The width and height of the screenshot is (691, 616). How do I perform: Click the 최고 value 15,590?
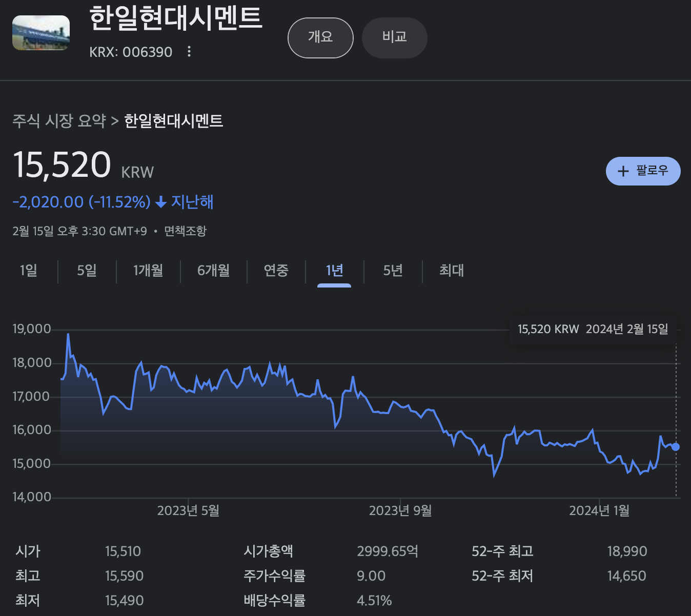(125, 576)
